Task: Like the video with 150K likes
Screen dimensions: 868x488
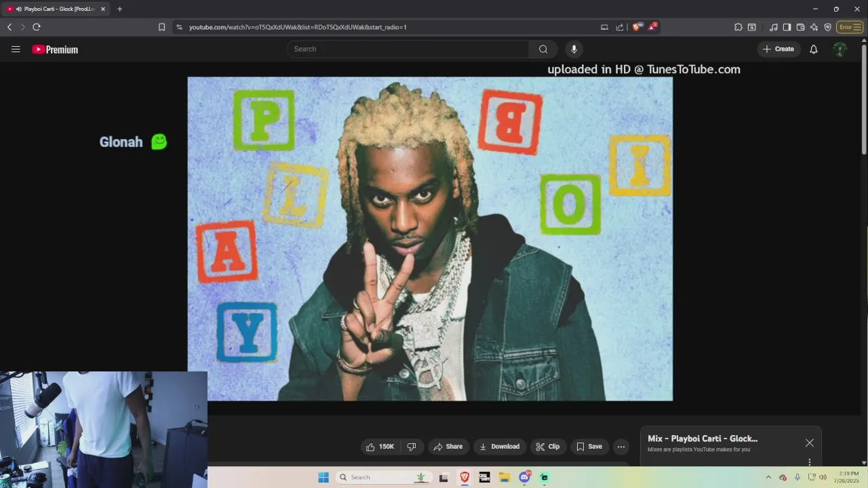Action: pyautogui.click(x=380, y=447)
